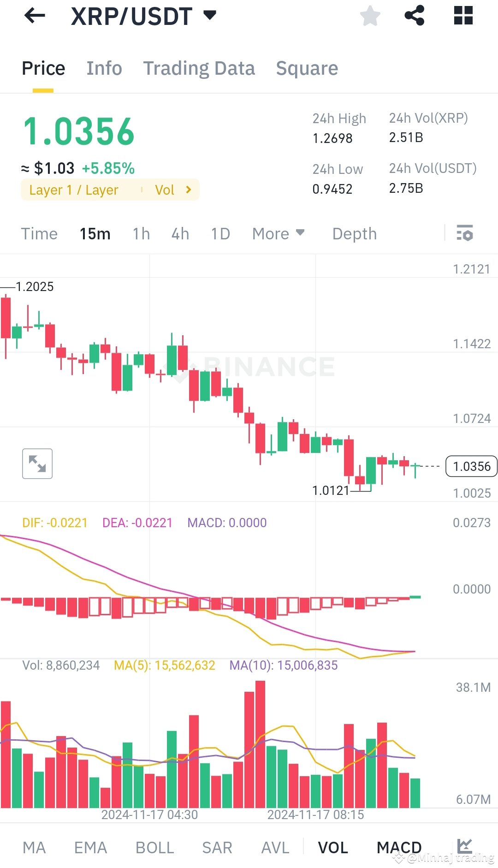Toggle the VOL indicator off
498x868 pixels.
pyautogui.click(x=333, y=848)
